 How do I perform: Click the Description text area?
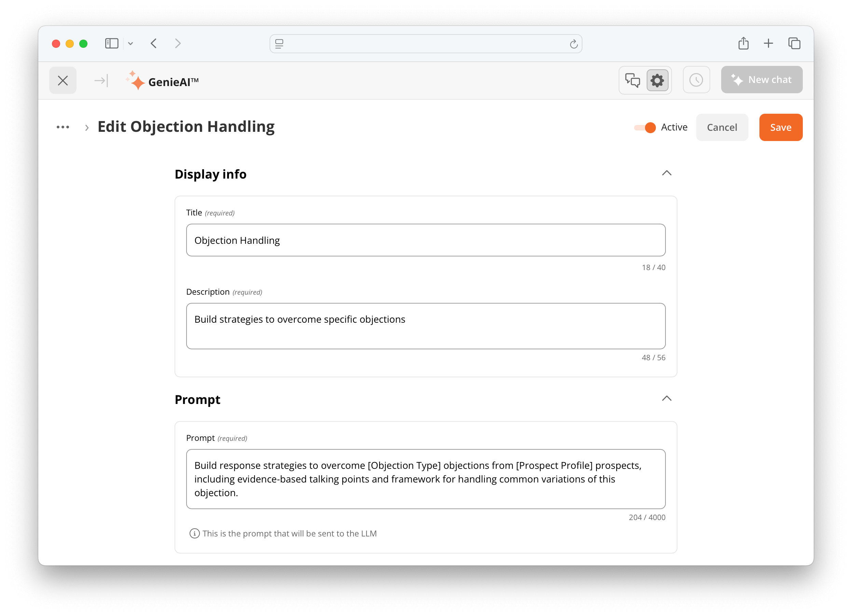tap(426, 326)
